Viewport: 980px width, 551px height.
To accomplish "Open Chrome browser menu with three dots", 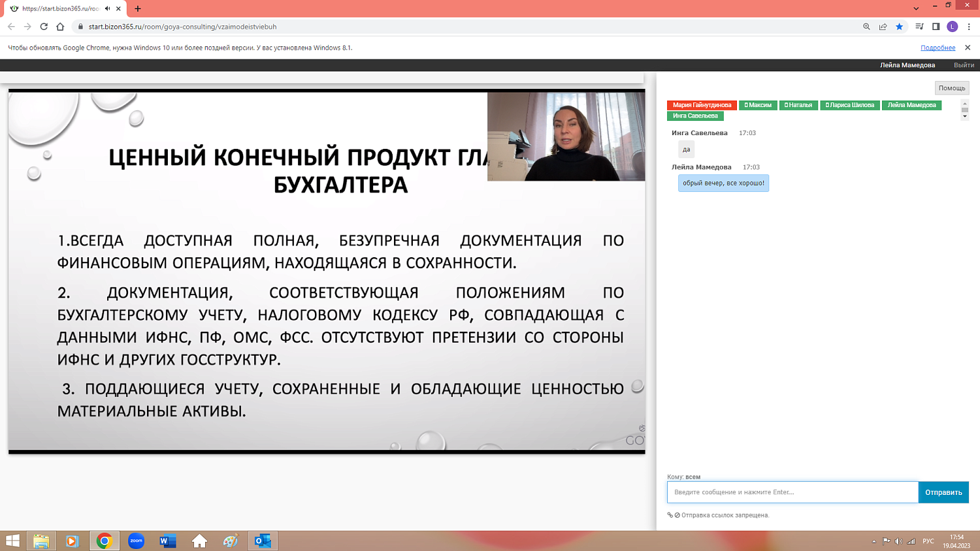I will click(x=970, y=27).
